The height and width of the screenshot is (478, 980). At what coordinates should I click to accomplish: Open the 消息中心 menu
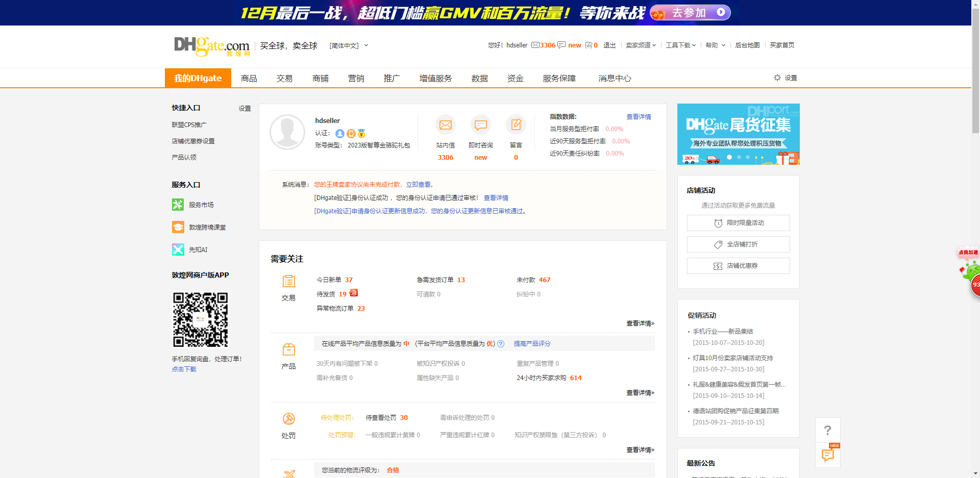(x=615, y=78)
